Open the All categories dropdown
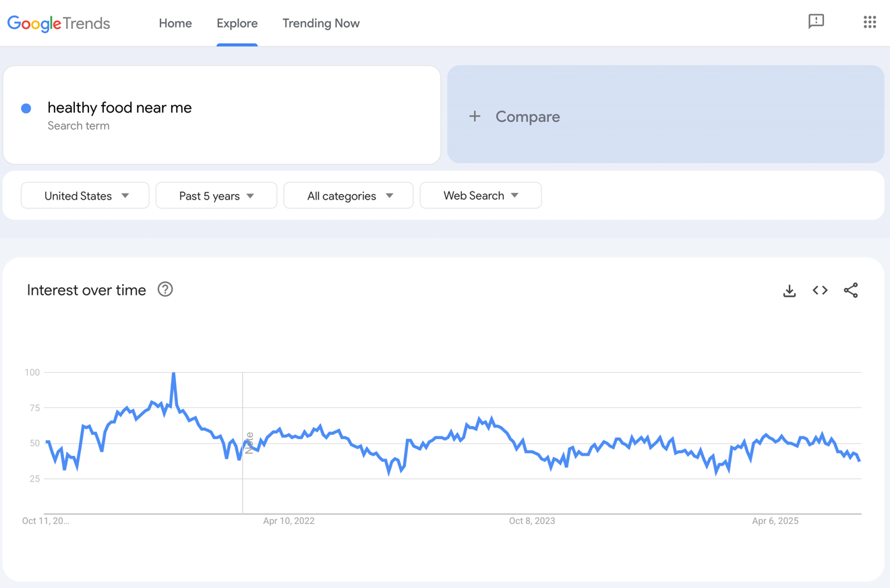The width and height of the screenshot is (890, 588). (348, 196)
